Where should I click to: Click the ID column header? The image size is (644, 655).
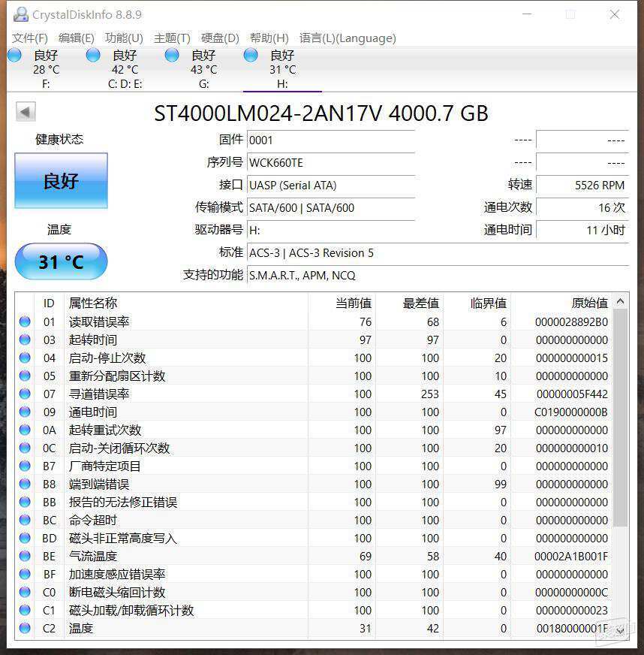pos(49,303)
